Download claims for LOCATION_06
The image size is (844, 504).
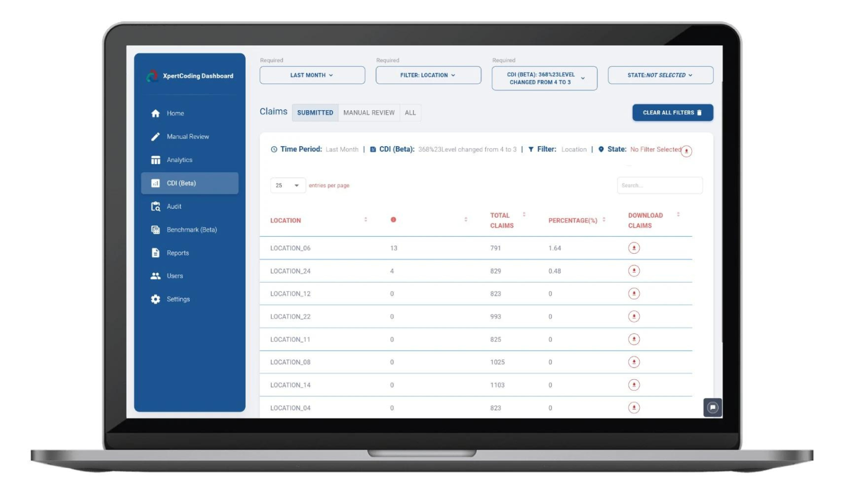pos(634,248)
